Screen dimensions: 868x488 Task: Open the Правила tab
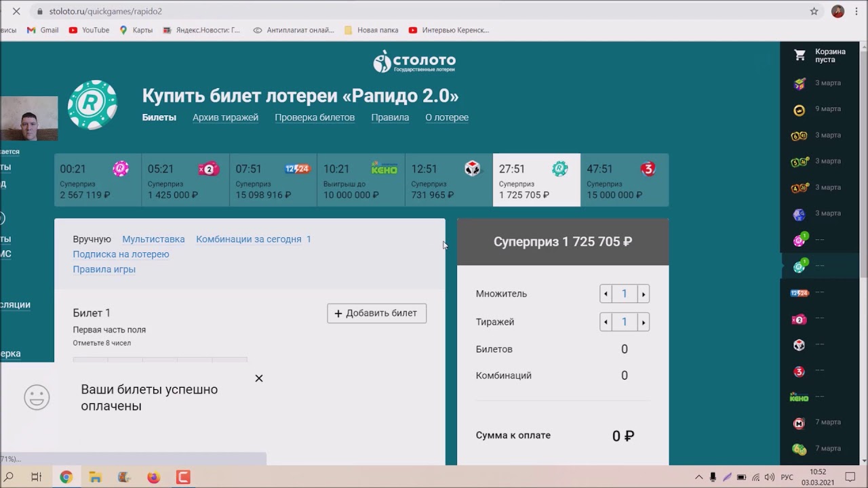pyautogui.click(x=390, y=117)
